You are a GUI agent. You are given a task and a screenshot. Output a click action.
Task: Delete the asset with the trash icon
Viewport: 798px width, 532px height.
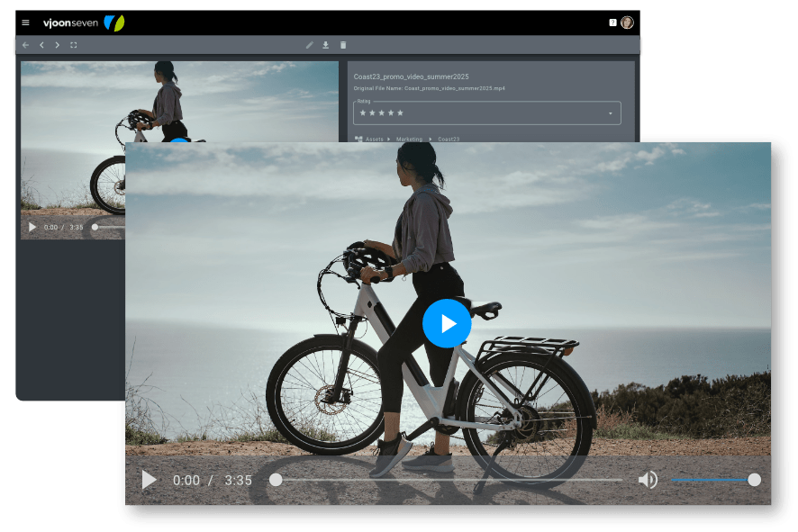tap(342, 44)
